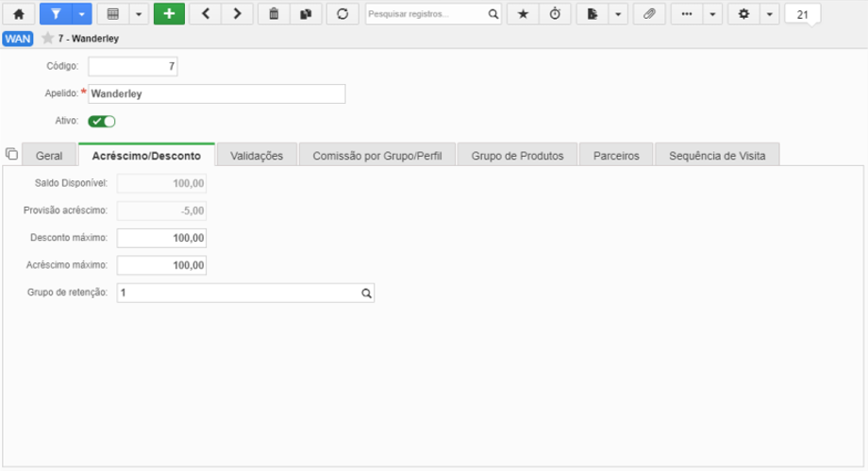Image resolution: width=868 pixels, height=471 pixels.
Task: Click the Apelido field with Wanderley
Action: coord(217,93)
